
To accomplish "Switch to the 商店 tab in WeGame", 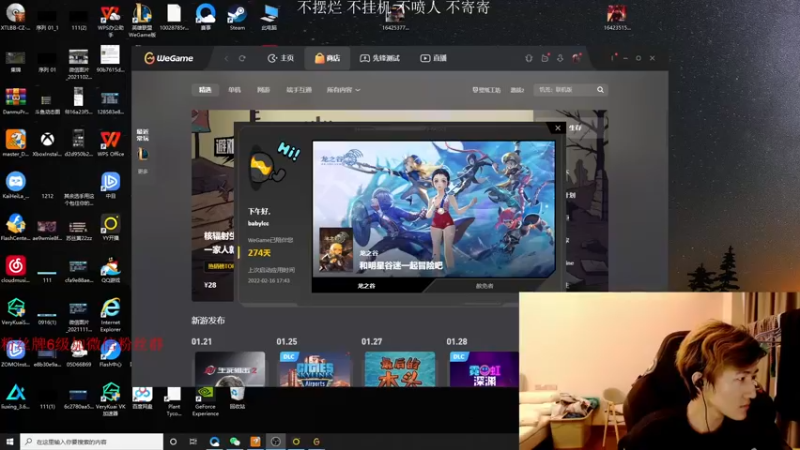I will (x=327, y=58).
